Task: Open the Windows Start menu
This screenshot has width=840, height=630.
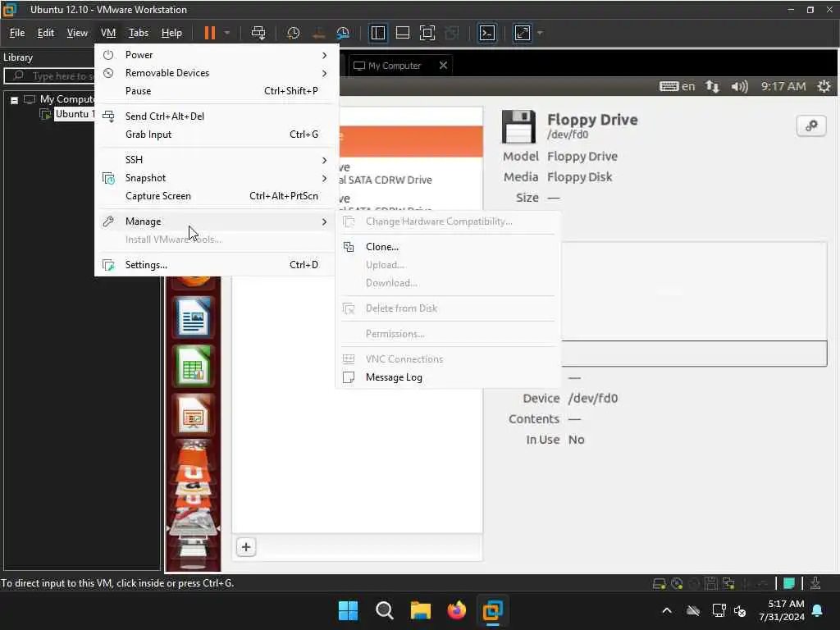Action: [348, 610]
